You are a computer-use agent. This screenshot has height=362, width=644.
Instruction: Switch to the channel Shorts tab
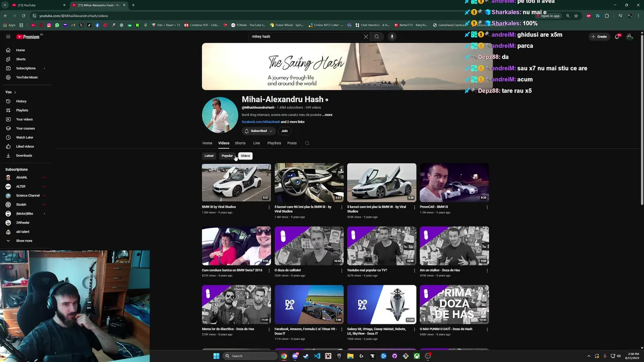coord(240,143)
